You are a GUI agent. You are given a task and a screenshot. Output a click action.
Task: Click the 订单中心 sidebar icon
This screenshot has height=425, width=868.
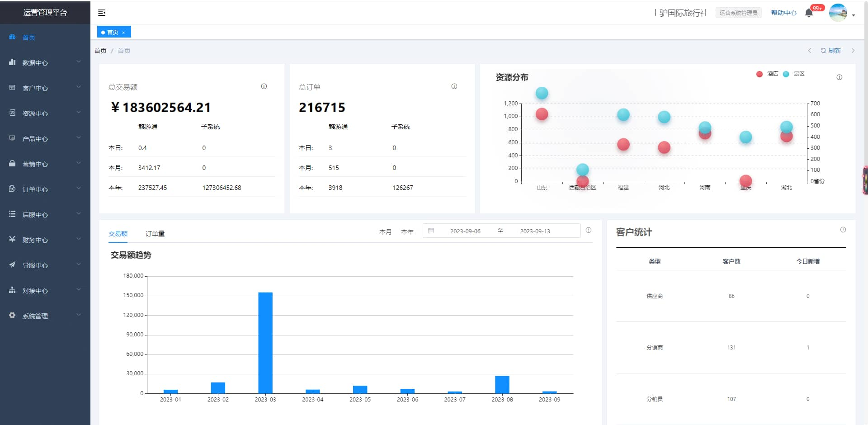pyautogui.click(x=12, y=189)
